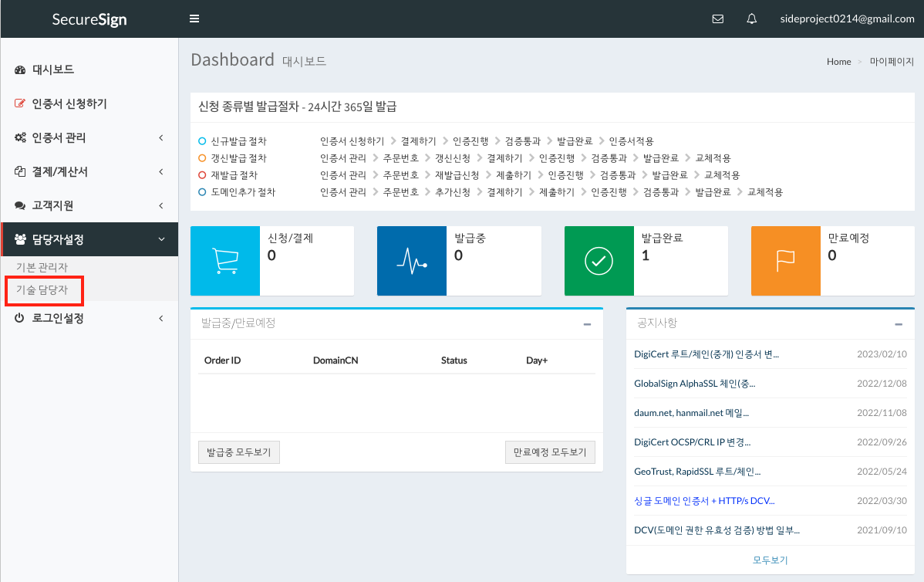Screen dimensions: 924x582
Task: Open the bell notifications icon
Action: click(x=751, y=19)
